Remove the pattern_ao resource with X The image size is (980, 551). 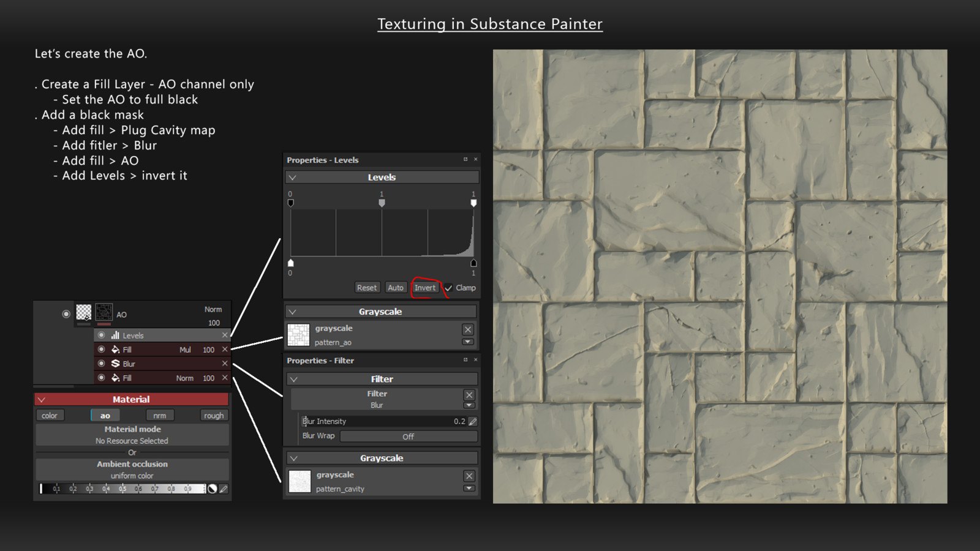click(x=468, y=329)
